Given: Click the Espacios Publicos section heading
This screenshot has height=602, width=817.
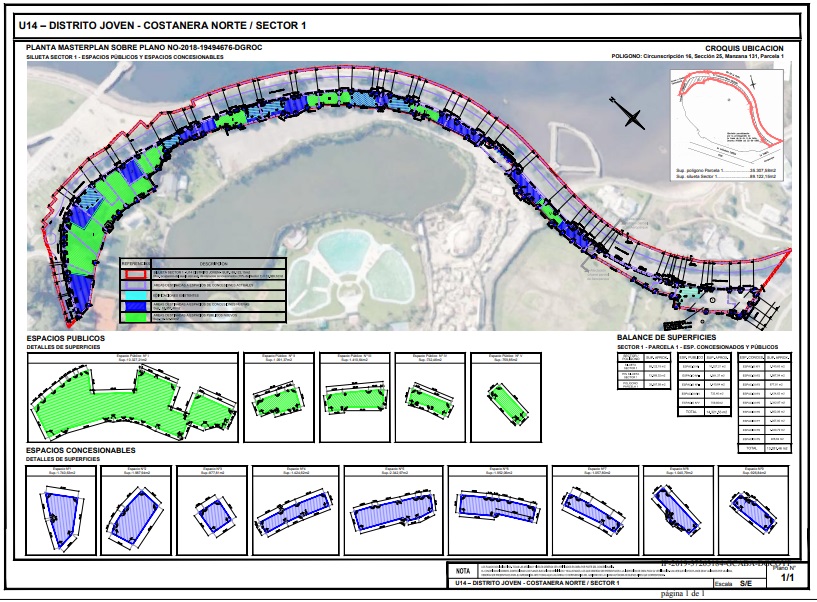Looking at the screenshot, I should pyautogui.click(x=66, y=338).
